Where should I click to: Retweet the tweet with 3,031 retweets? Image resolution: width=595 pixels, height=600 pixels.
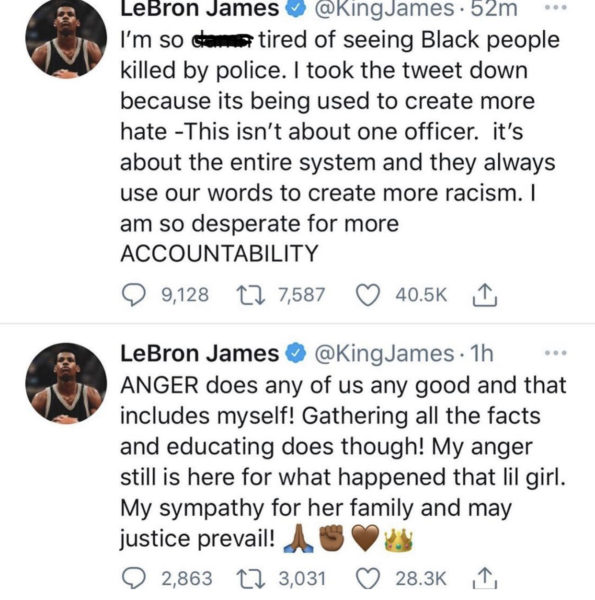point(250,578)
